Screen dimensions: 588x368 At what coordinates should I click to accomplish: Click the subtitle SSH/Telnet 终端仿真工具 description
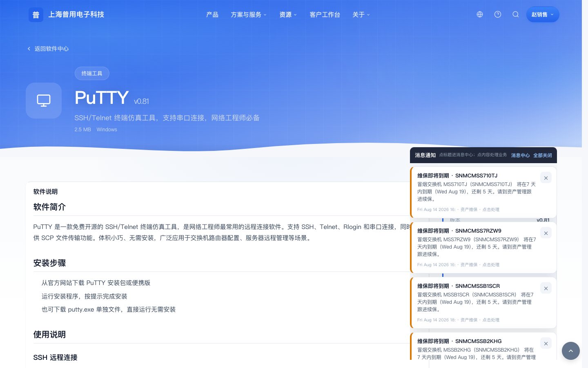point(167,118)
